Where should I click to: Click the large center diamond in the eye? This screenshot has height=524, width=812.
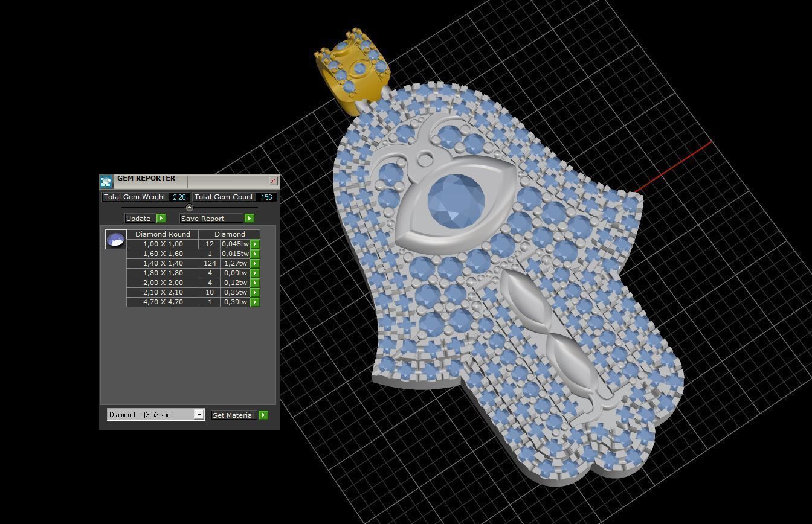tap(456, 202)
